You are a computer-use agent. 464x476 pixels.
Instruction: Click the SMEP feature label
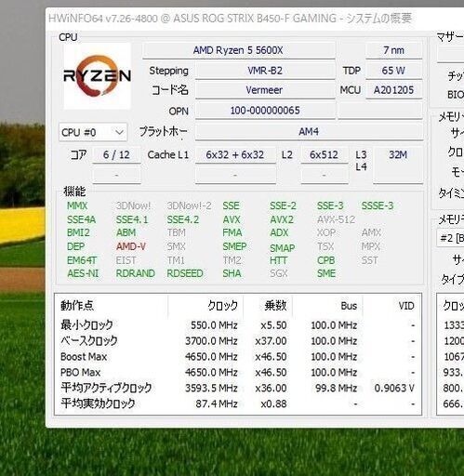234,246
